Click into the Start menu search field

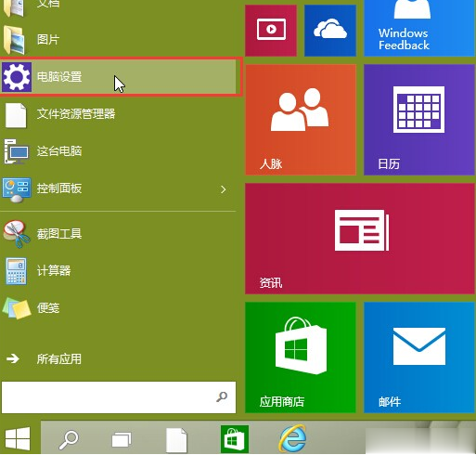[119, 397]
